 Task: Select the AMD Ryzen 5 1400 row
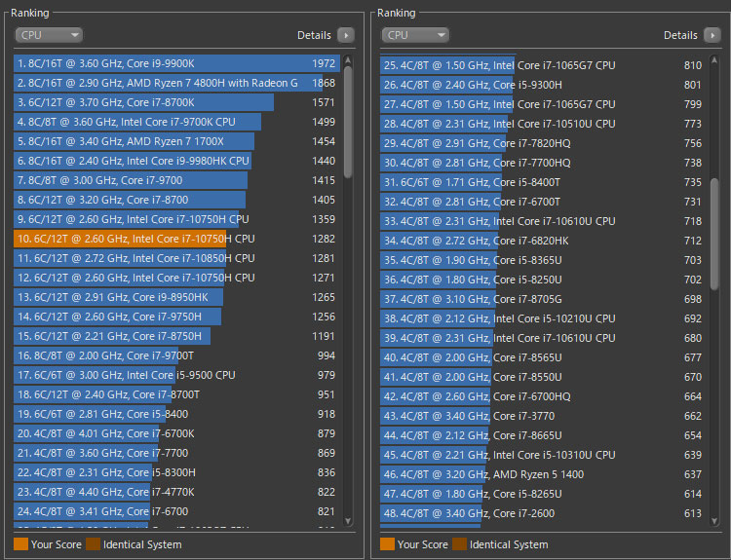pos(544,474)
